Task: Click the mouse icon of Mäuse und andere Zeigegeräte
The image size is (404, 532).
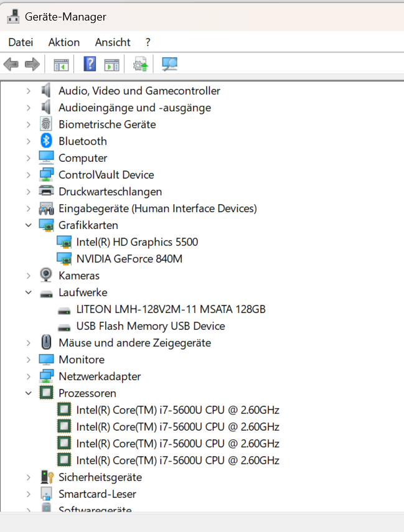Action: pos(46,342)
